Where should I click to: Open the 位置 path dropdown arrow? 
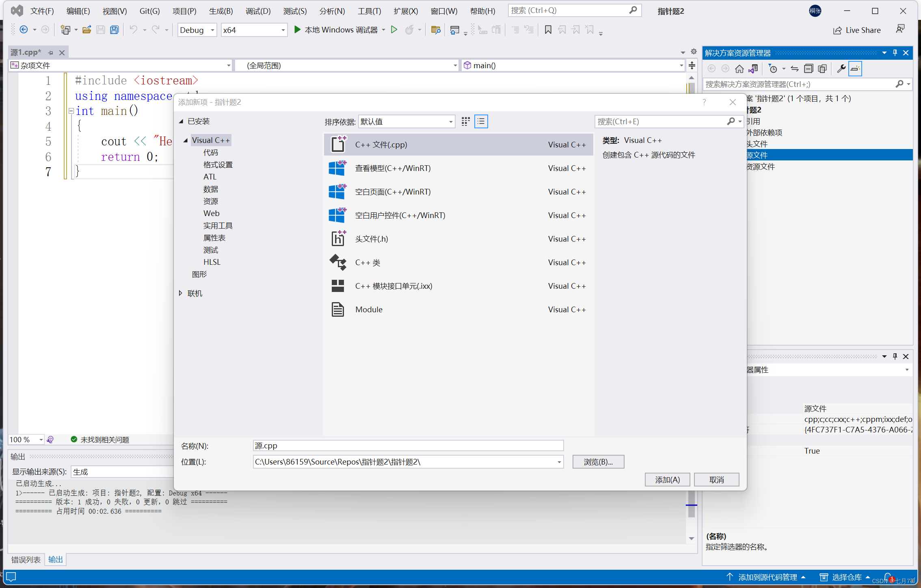pos(559,462)
